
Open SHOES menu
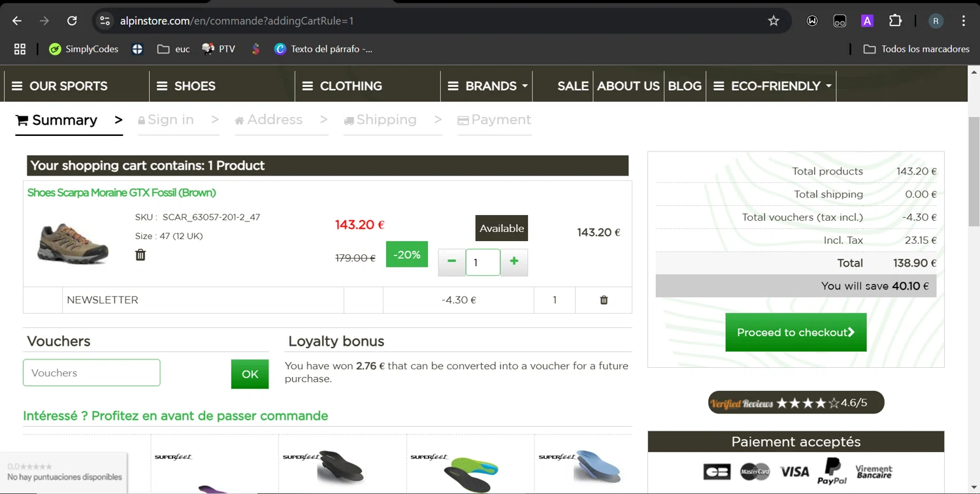186,86
